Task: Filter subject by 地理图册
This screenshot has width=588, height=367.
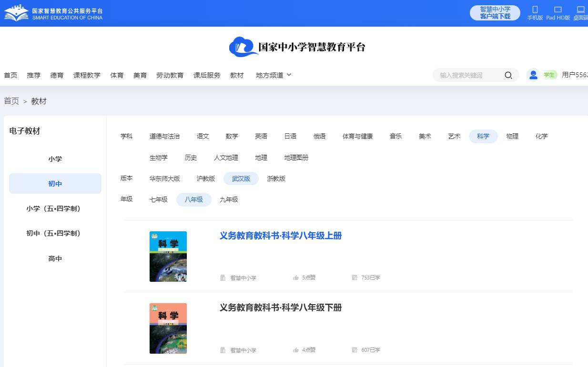Action: tap(296, 158)
